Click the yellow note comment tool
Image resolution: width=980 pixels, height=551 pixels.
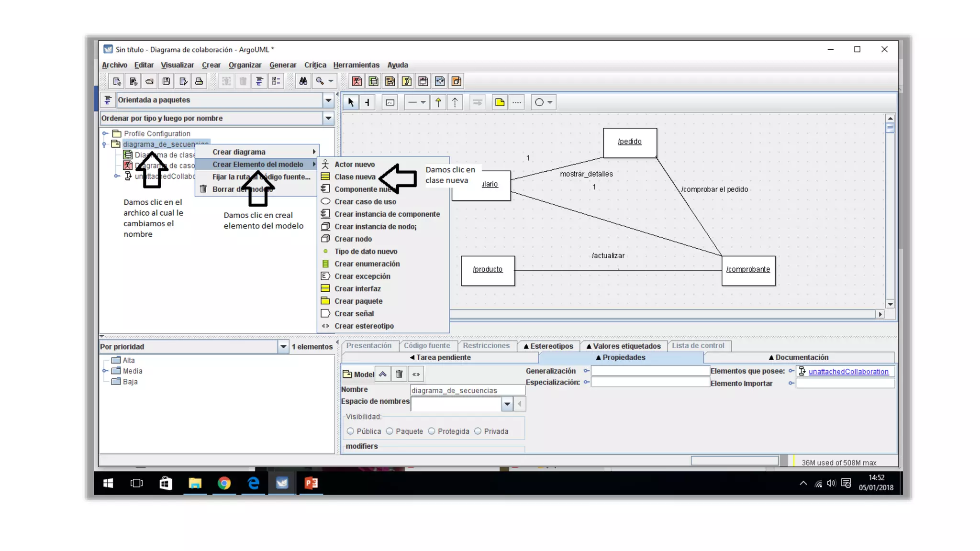(x=500, y=102)
